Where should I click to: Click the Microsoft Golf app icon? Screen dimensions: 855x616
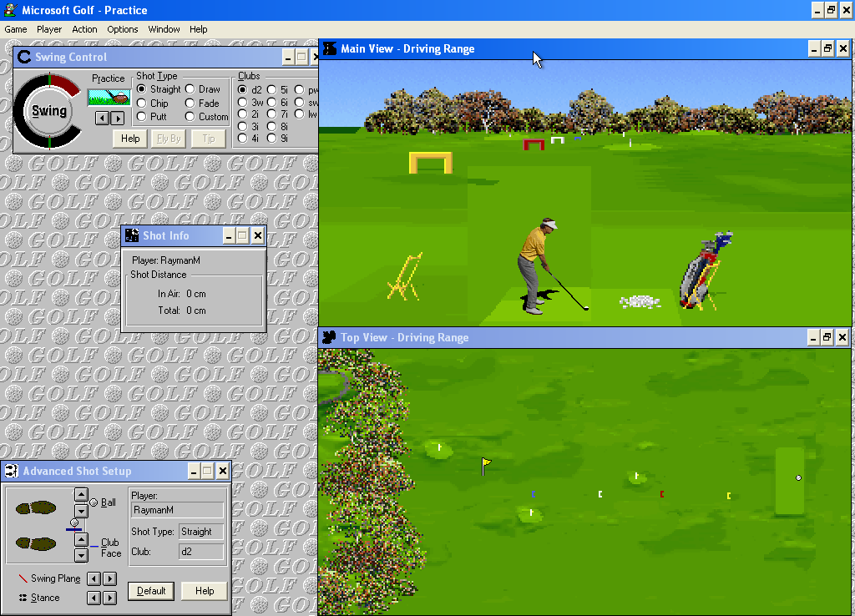10,10
